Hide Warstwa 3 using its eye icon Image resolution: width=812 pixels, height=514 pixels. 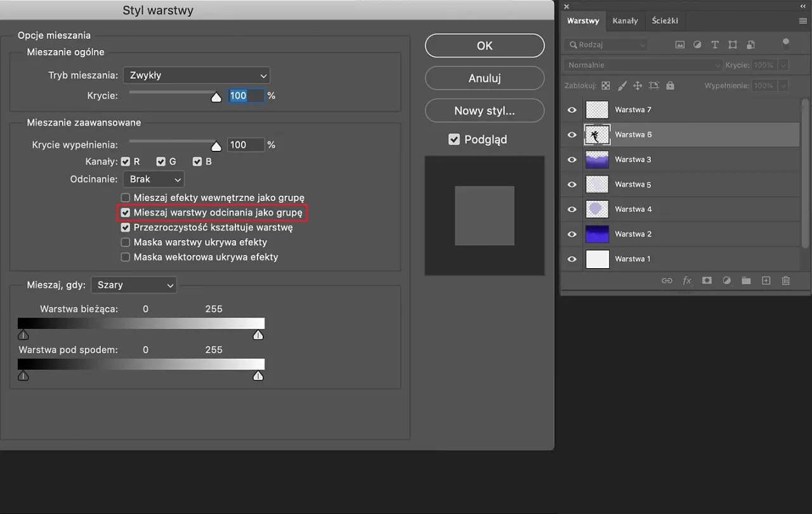pyautogui.click(x=572, y=159)
